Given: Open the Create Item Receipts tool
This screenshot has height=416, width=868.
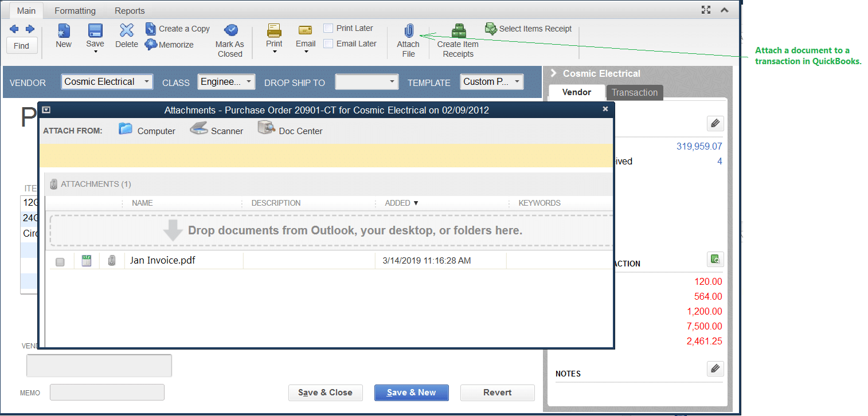Looking at the screenshot, I should click(458, 30).
